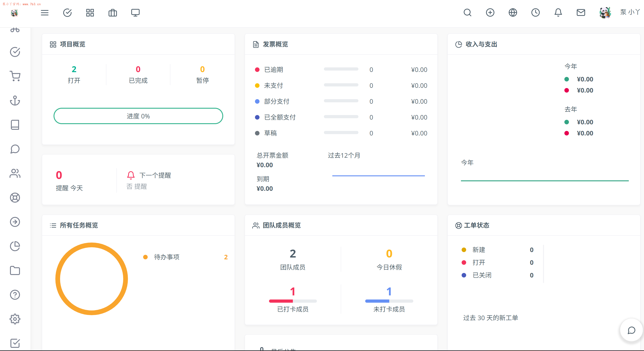
Task: Click 收入与支出 card title
Action: 481,44
